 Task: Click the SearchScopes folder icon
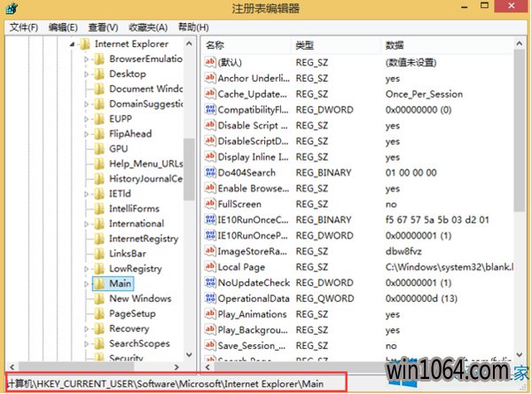pos(99,343)
